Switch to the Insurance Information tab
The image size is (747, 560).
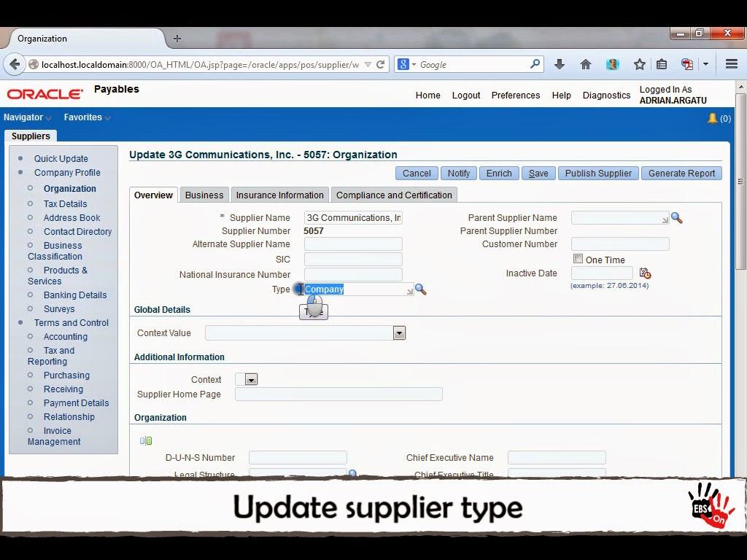(279, 195)
